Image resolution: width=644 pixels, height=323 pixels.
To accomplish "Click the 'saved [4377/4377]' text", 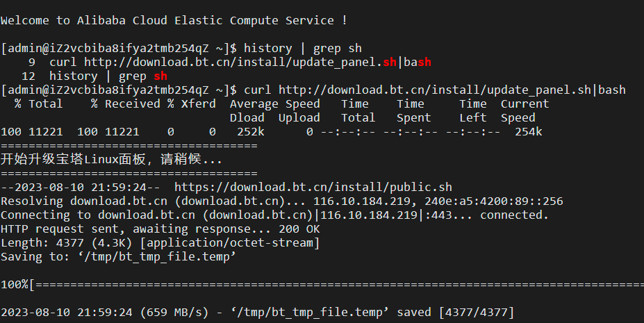I will click(456, 313).
